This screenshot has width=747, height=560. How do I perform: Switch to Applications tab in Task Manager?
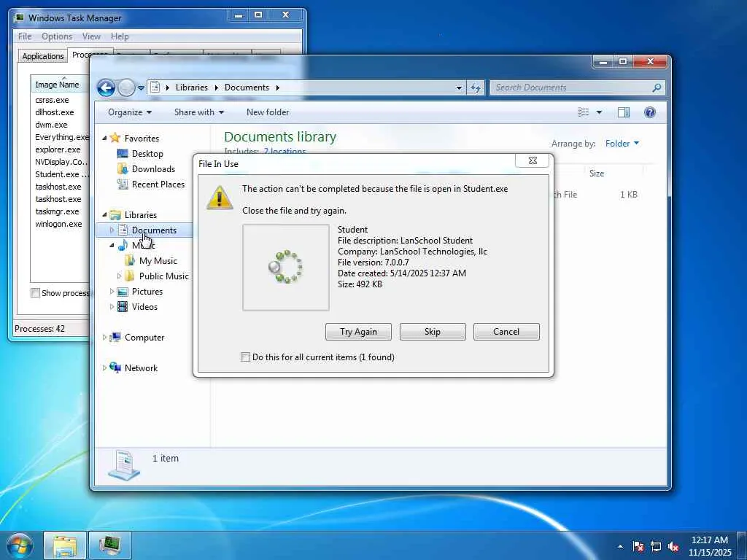tap(43, 56)
